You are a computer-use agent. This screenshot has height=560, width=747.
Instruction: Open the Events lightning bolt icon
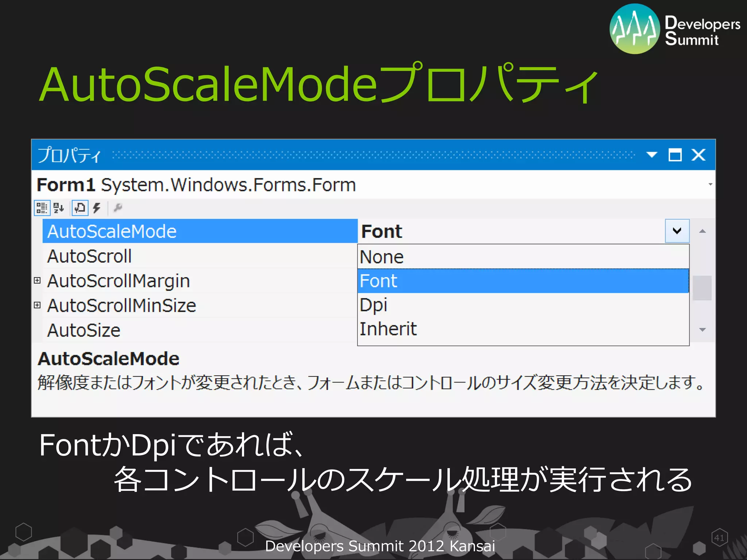[97, 208]
